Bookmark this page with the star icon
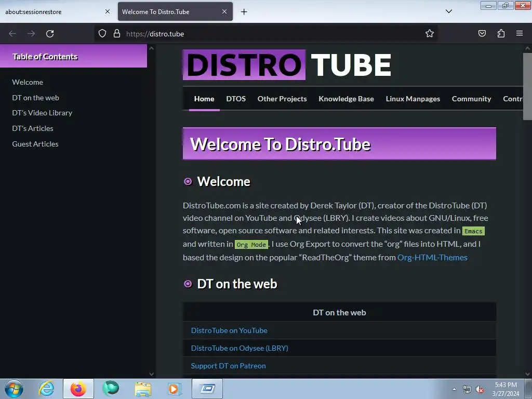This screenshot has height=399, width=532. pos(430,34)
